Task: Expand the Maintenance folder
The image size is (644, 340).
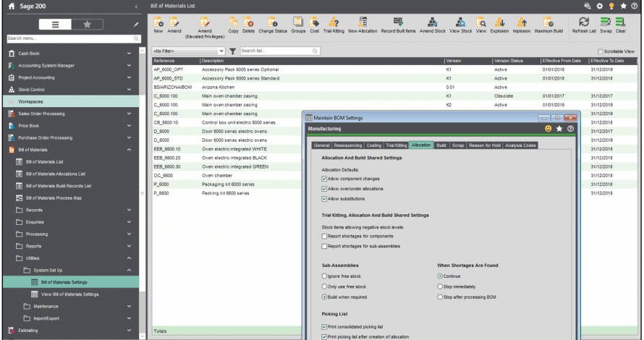Action: [x=129, y=306]
